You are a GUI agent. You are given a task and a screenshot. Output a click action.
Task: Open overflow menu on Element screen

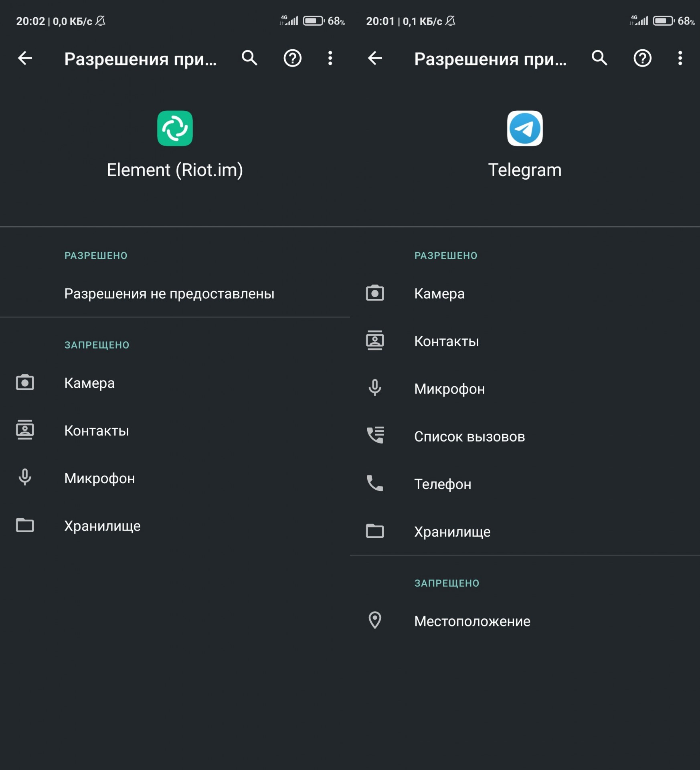330,58
